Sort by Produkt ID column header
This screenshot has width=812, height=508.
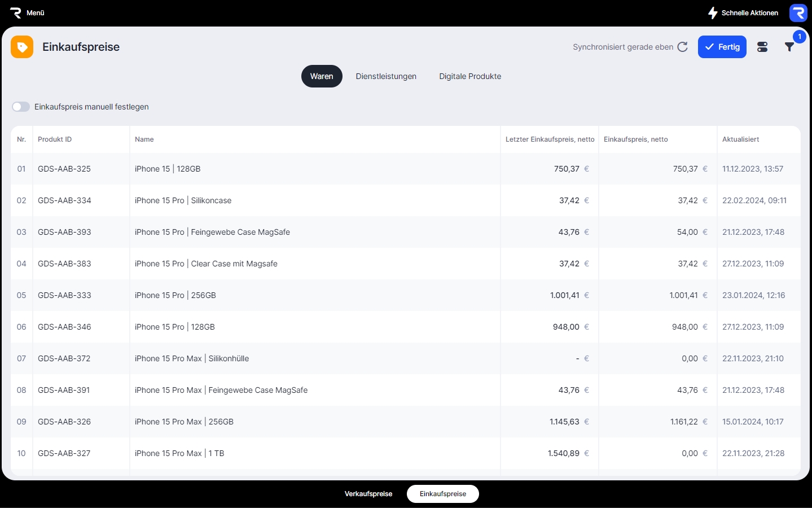pos(55,139)
